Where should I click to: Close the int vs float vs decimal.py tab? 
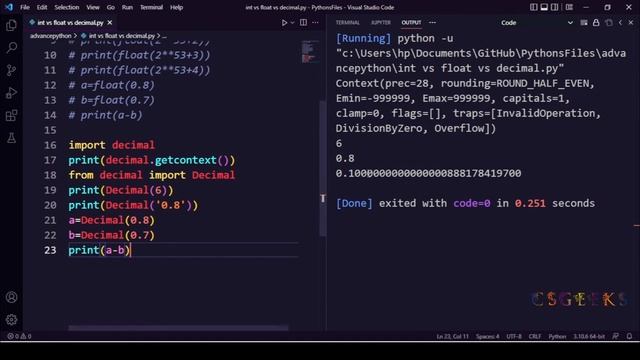pos(109,23)
